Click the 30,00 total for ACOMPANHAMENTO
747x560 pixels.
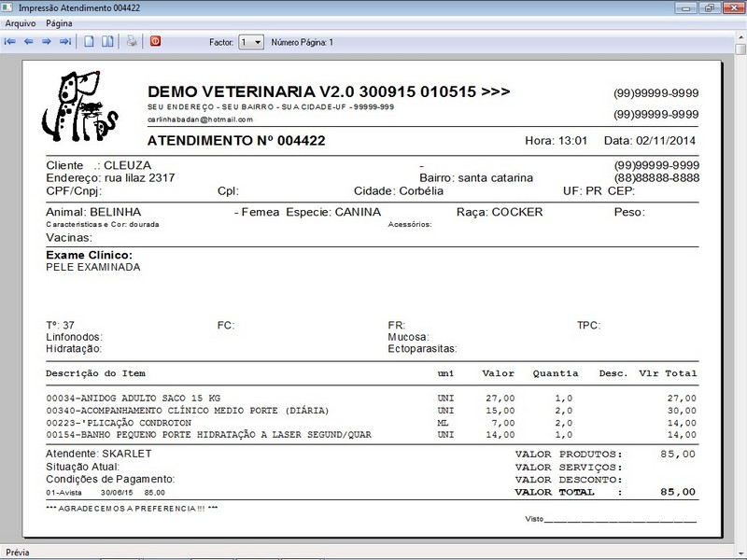click(682, 411)
